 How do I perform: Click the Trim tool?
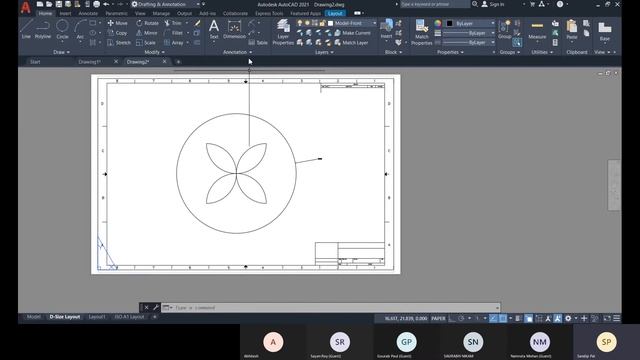(x=173, y=23)
